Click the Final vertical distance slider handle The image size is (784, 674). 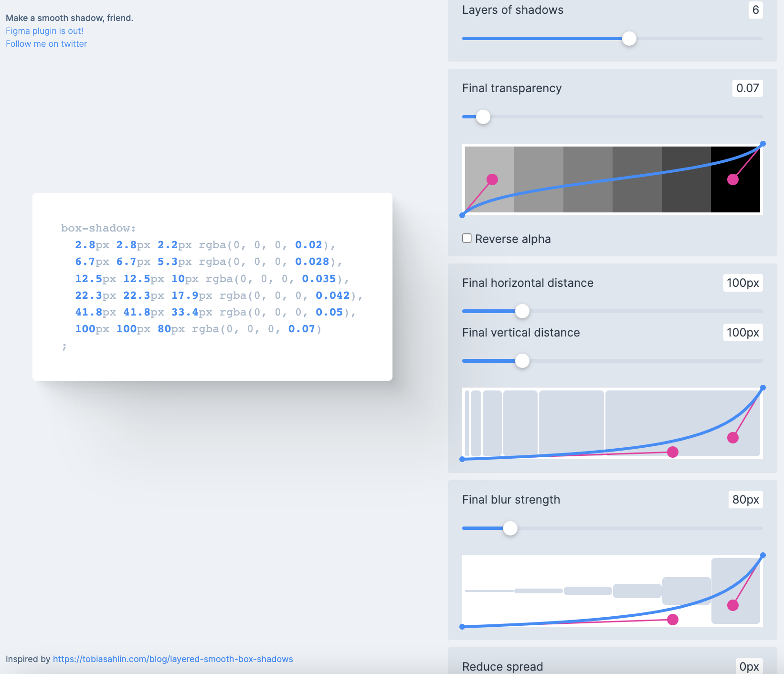(x=522, y=361)
